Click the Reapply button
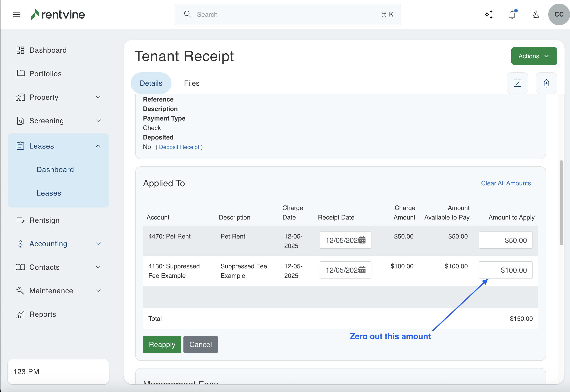This screenshot has height=392, width=570. point(162,344)
